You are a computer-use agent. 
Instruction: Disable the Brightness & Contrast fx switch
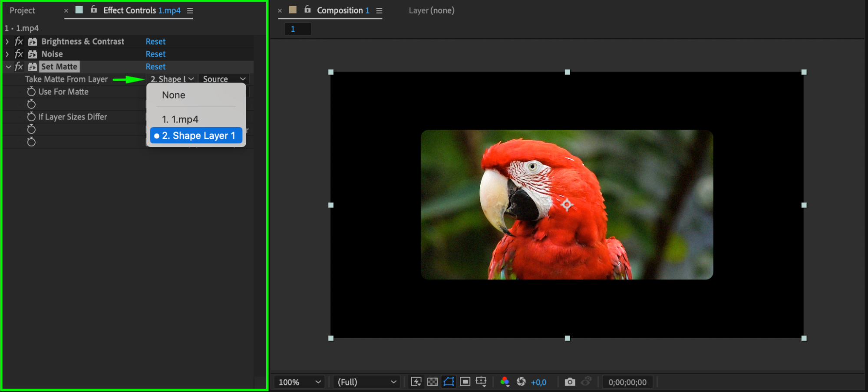pyautogui.click(x=19, y=41)
